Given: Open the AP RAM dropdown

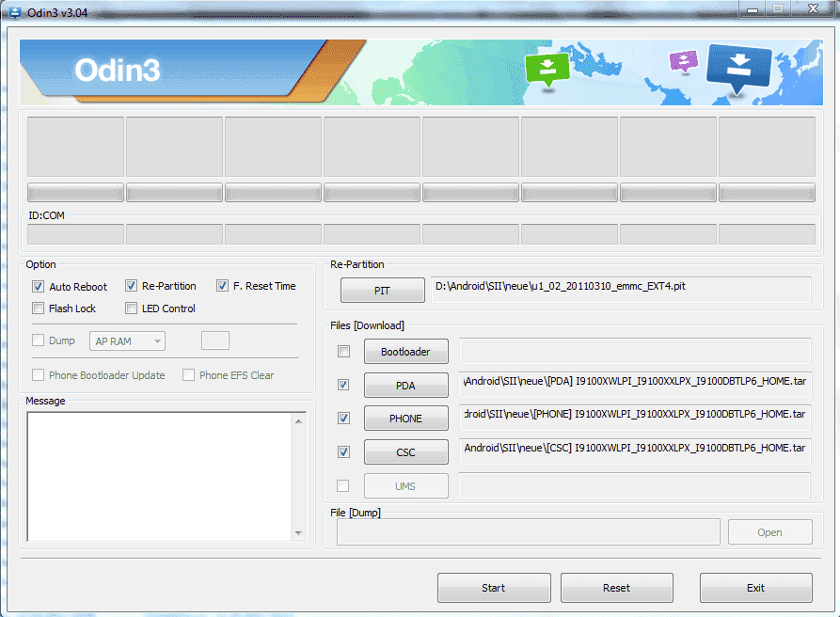Looking at the screenshot, I should [128, 341].
